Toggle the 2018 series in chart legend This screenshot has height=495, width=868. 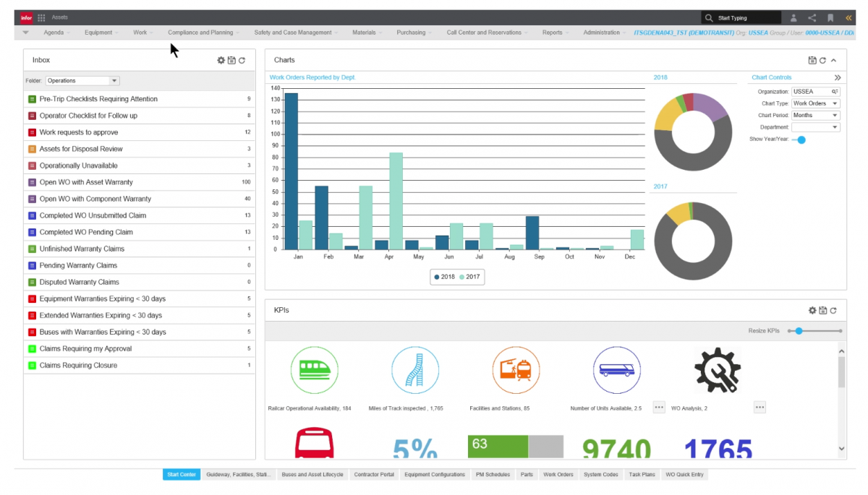coord(444,277)
